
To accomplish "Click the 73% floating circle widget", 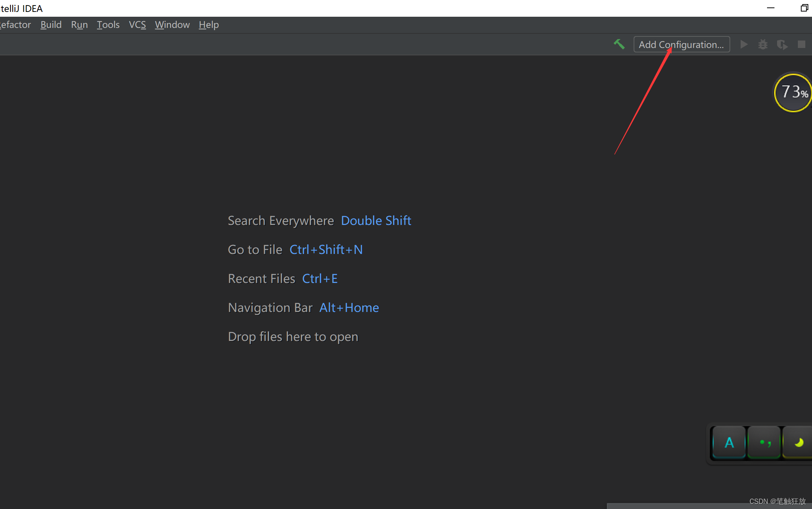I will pyautogui.click(x=793, y=93).
